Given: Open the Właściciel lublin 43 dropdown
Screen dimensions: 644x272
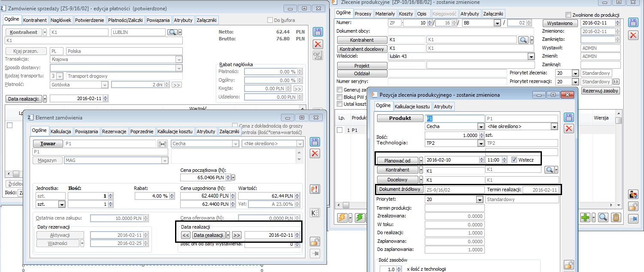Looking at the screenshot, I should [531, 57].
